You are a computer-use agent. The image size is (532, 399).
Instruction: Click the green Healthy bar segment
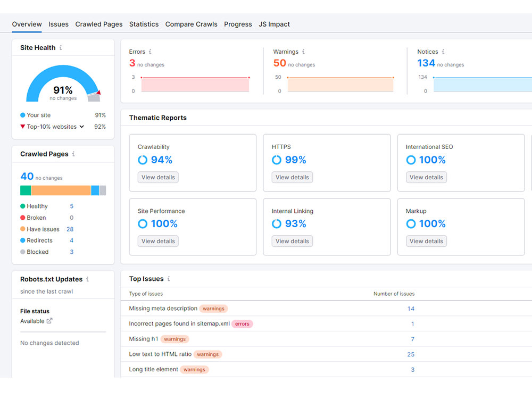[26, 190]
